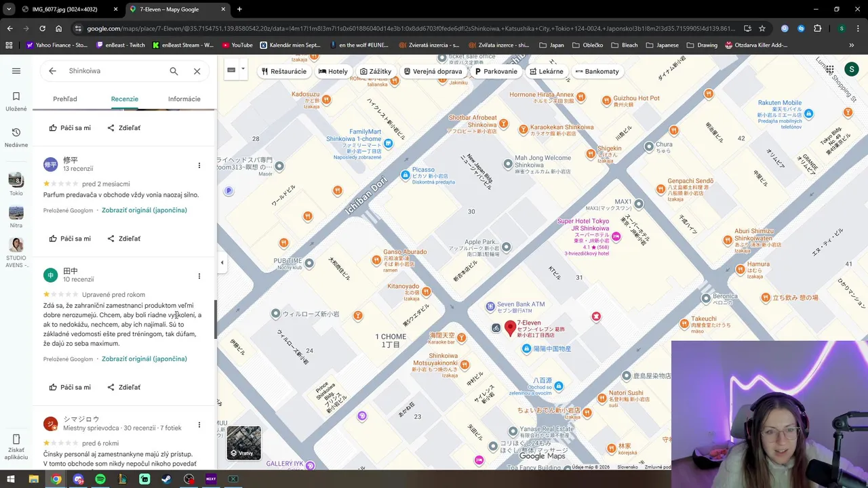Click the reviews panel scrollbar
Viewport: 868px width, 488px height.
pos(216,320)
